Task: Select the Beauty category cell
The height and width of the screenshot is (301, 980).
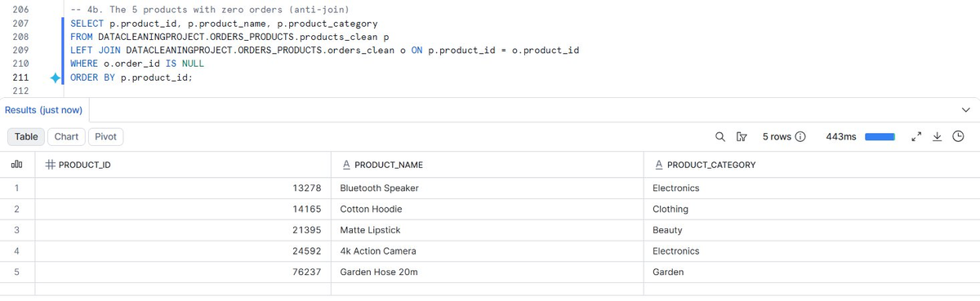Action: pyautogui.click(x=812, y=230)
